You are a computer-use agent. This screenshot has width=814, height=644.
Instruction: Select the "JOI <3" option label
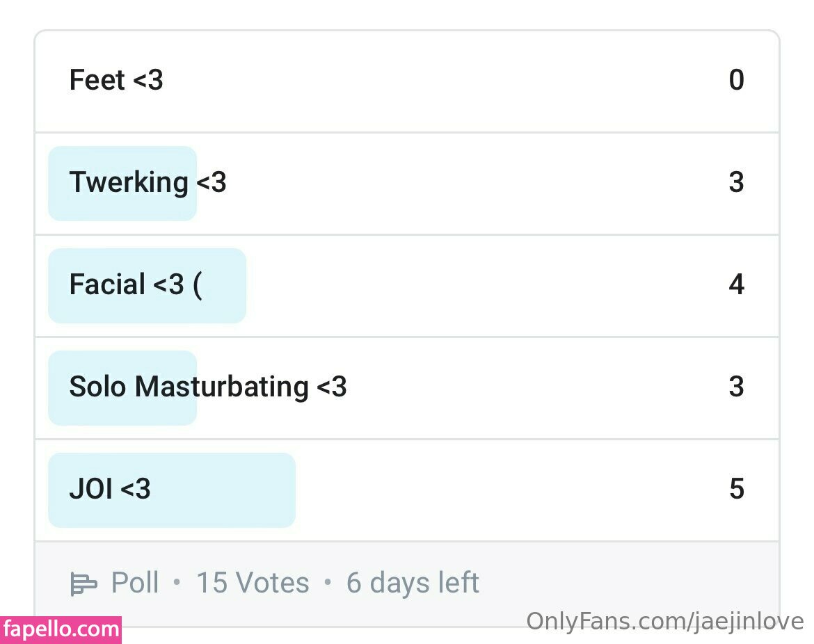pyautogui.click(x=110, y=490)
